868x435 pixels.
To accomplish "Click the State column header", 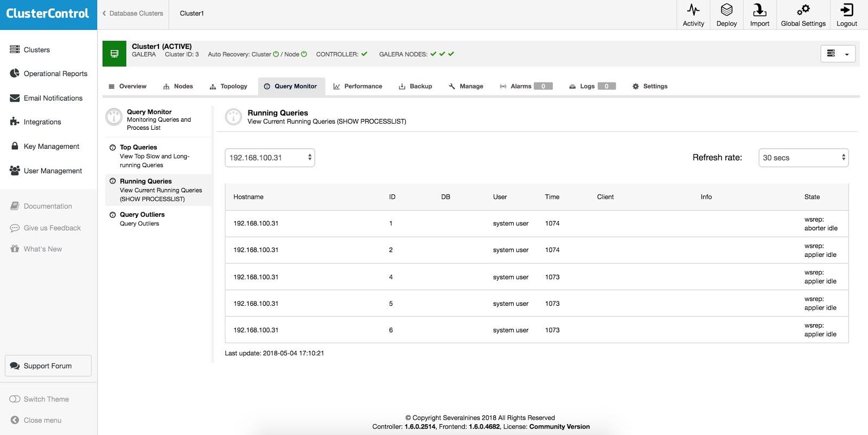I will coord(812,197).
